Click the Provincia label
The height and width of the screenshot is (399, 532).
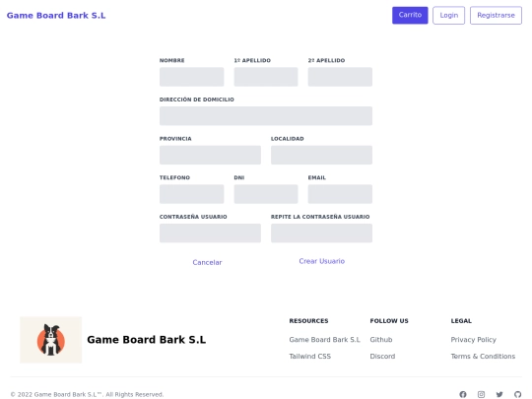tap(175, 139)
